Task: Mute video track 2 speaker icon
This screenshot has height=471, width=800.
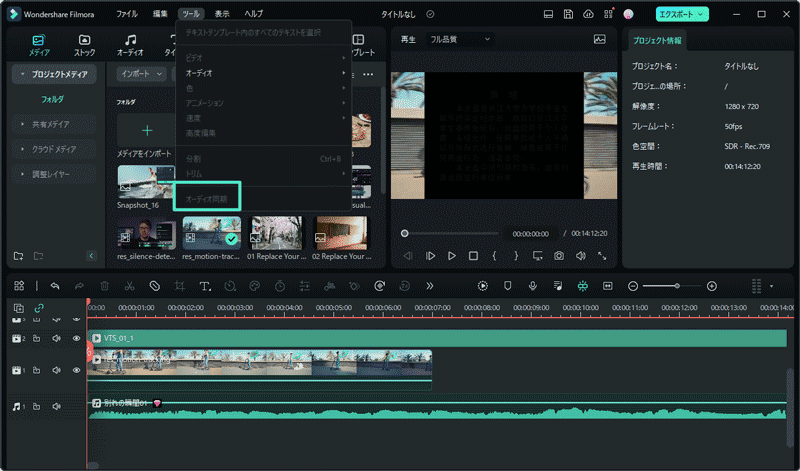Action: point(56,338)
